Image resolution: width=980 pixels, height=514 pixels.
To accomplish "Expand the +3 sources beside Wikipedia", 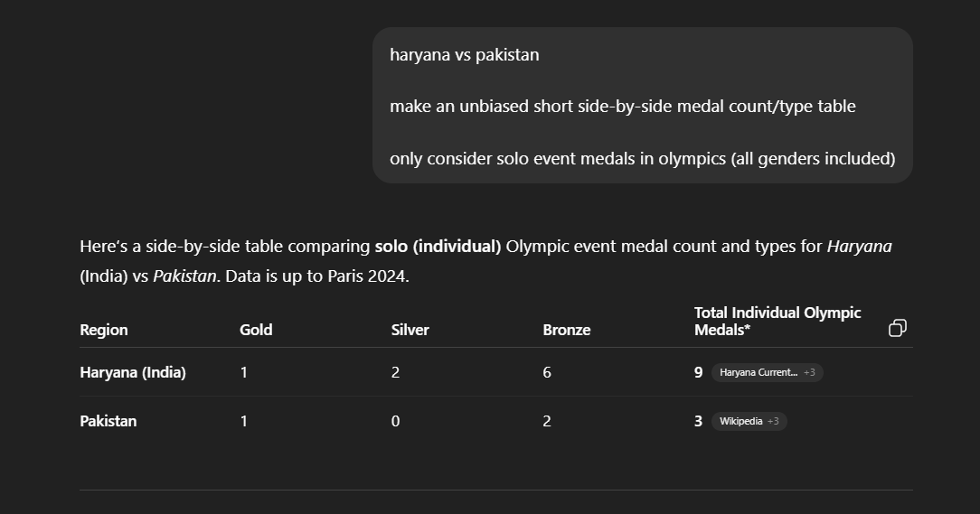I will pyautogui.click(x=773, y=421).
